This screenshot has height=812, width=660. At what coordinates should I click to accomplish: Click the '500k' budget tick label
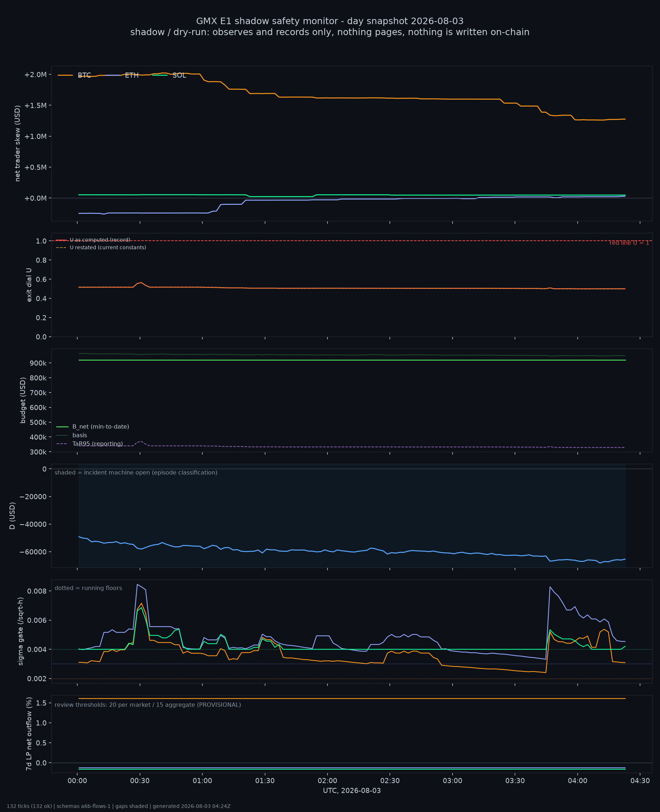[38, 423]
